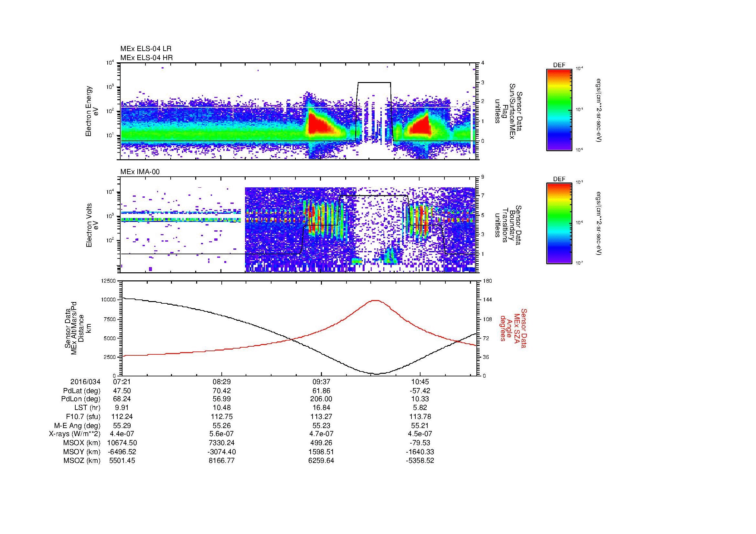Click the PdLon value '206.00'
The height and width of the screenshot is (534, 756).
point(321,399)
